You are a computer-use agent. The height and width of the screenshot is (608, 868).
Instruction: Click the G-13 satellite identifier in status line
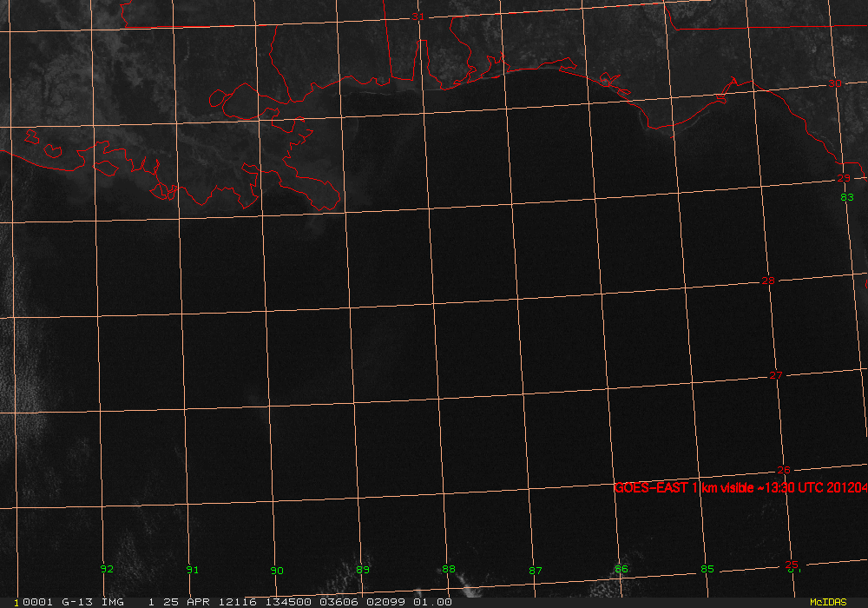click(77, 602)
